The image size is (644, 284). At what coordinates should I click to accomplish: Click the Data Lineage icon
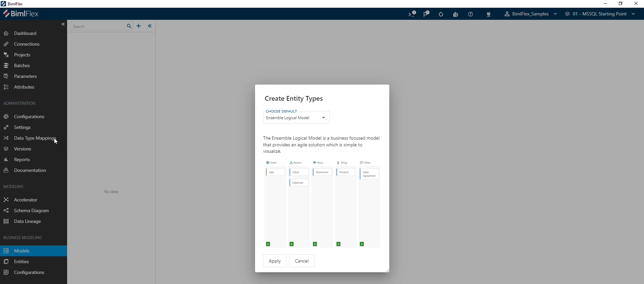tap(6, 221)
